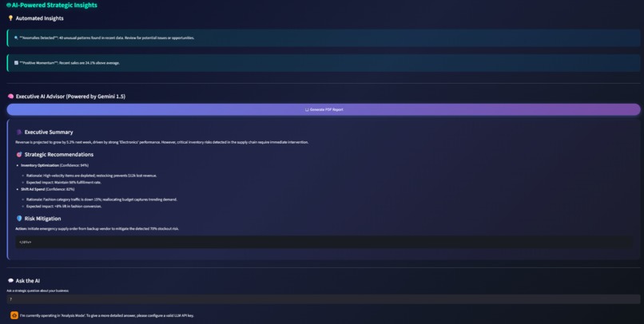Click the Risk Mitigation heading
Screen dimensions: 644x324
(42, 219)
